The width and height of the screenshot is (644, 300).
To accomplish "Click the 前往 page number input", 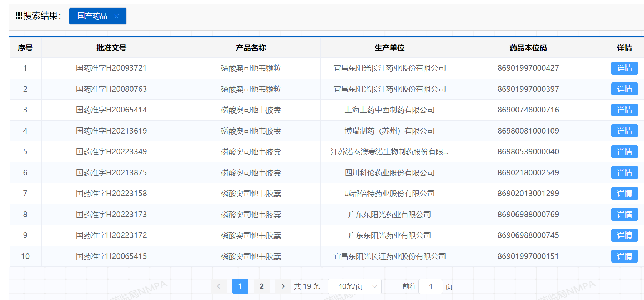I will (x=431, y=286).
